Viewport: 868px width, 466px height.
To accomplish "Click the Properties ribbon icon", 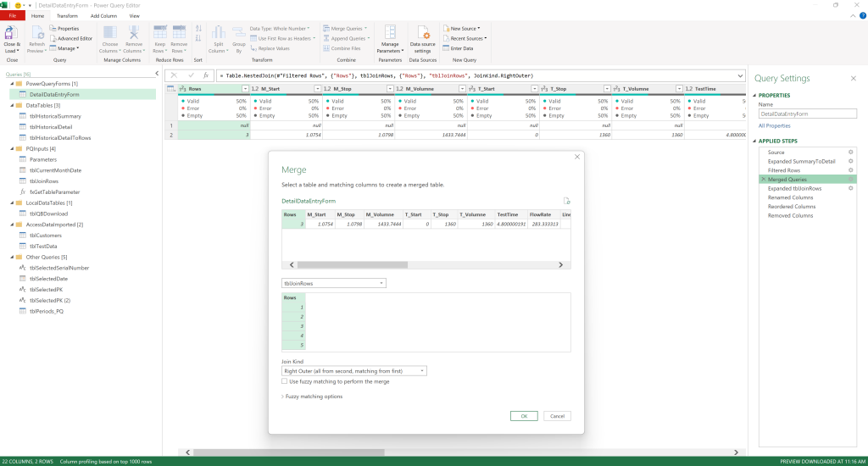I will pyautogui.click(x=53, y=28).
